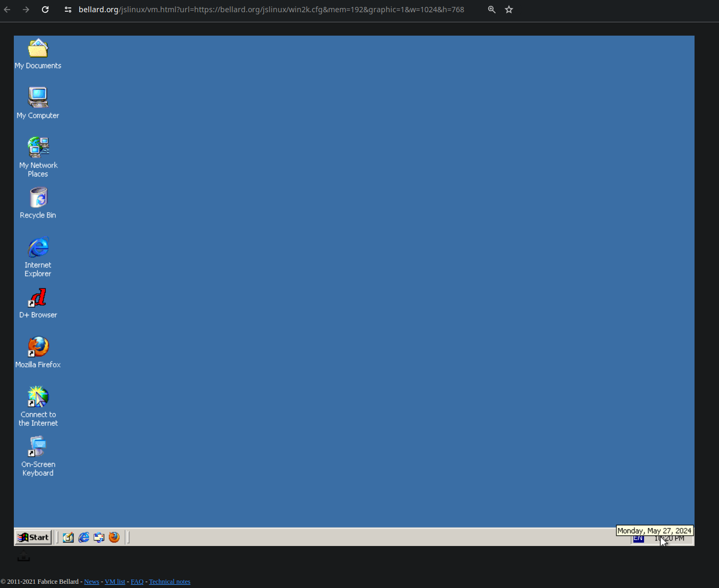719x588 pixels.
Task: Launch Internet Explorer from the quick launch bar
Action: [x=83, y=537]
